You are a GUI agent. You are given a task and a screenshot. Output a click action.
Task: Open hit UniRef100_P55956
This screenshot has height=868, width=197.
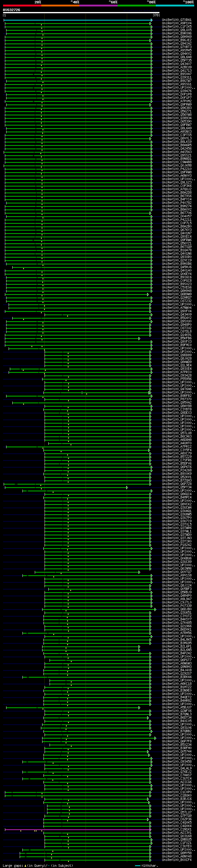coord(177,379)
